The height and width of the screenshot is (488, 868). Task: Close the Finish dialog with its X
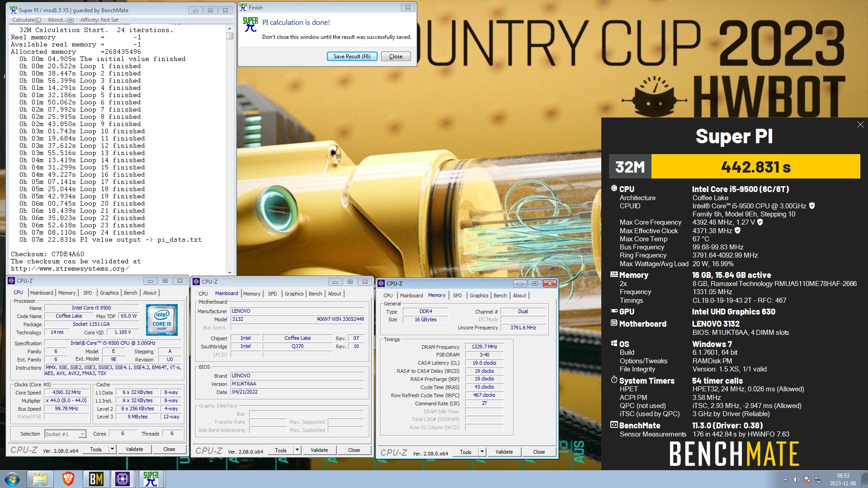coord(408,7)
